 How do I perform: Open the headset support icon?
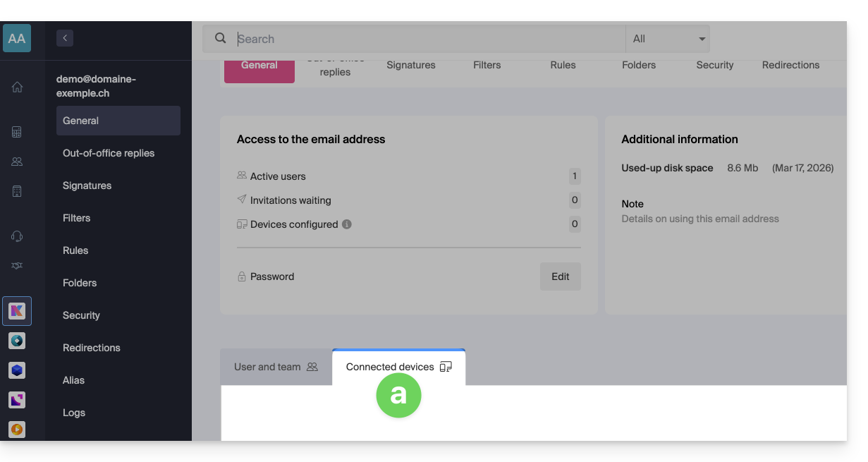[x=17, y=236]
